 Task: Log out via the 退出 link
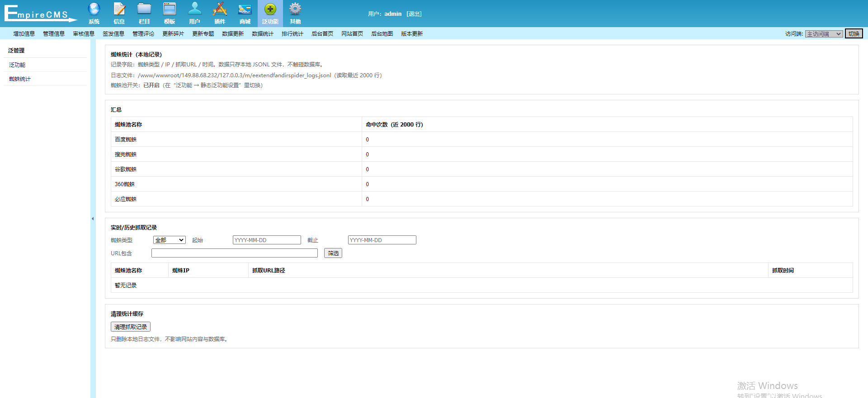[x=414, y=14]
